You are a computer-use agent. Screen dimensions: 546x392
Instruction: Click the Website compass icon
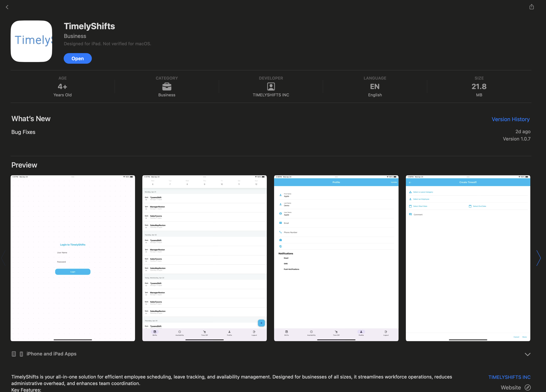click(527, 387)
